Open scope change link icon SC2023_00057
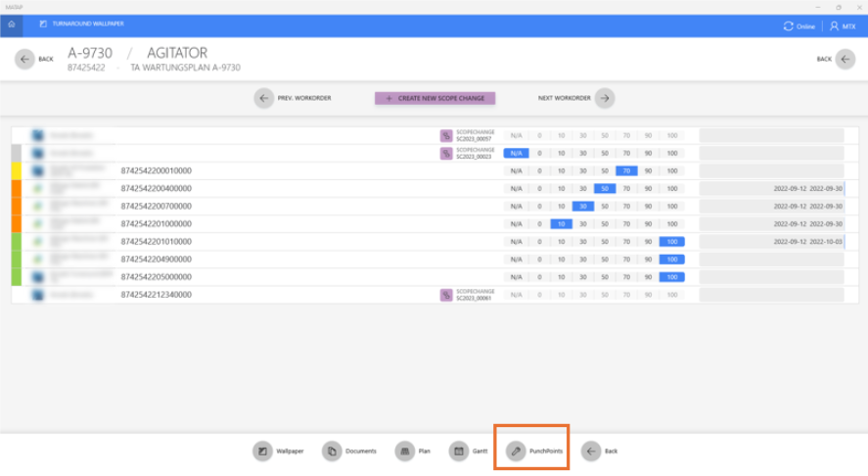The height and width of the screenshot is (476, 868). [x=446, y=136]
